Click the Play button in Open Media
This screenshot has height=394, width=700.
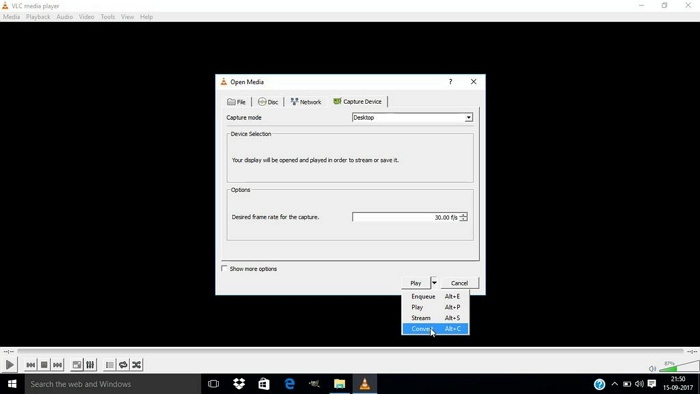coord(416,283)
